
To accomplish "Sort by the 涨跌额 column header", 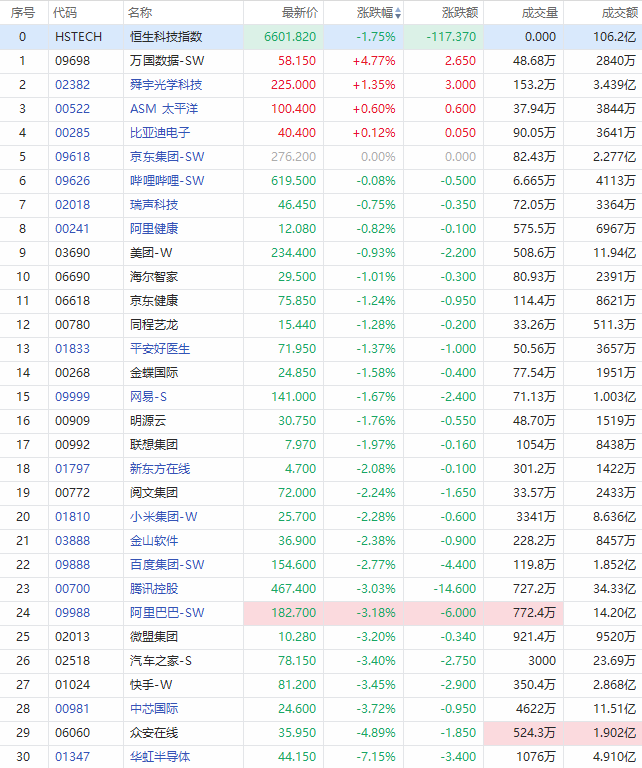I will point(460,13).
